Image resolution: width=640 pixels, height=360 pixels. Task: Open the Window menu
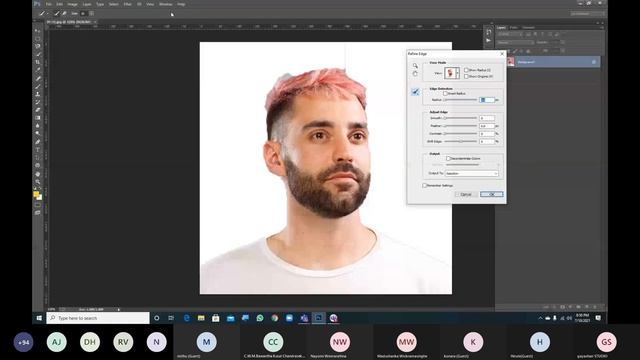click(165, 4)
